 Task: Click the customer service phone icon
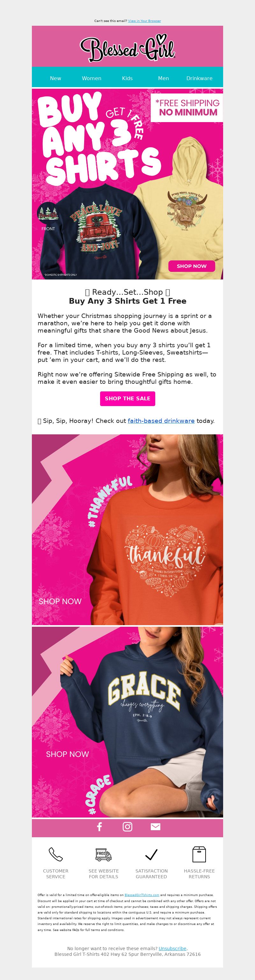coord(56,854)
